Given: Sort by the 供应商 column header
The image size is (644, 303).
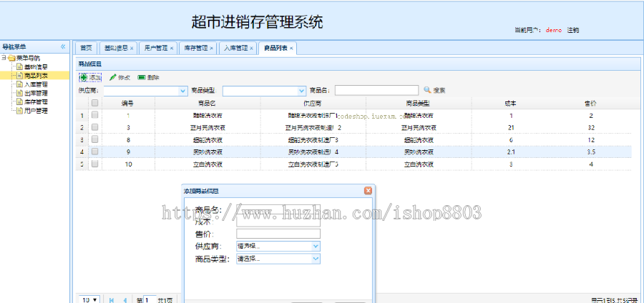Looking at the screenshot, I should 313,104.
